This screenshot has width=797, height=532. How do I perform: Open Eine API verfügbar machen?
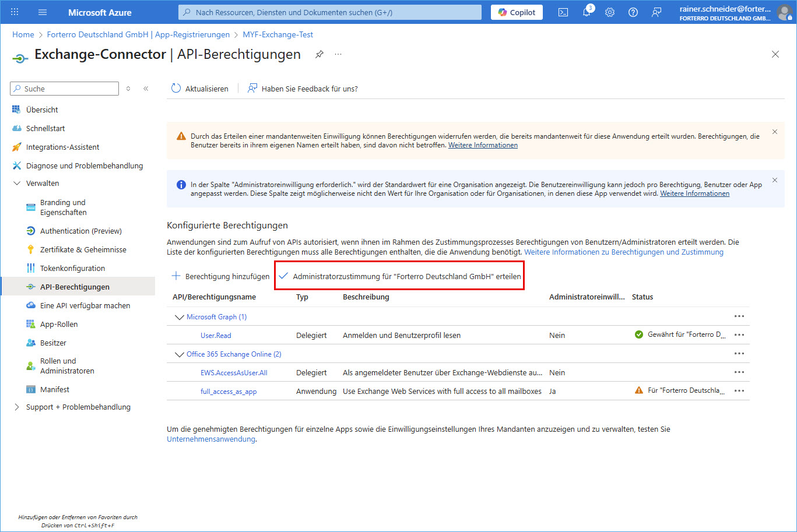pyautogui.click(x=85, y=305)
